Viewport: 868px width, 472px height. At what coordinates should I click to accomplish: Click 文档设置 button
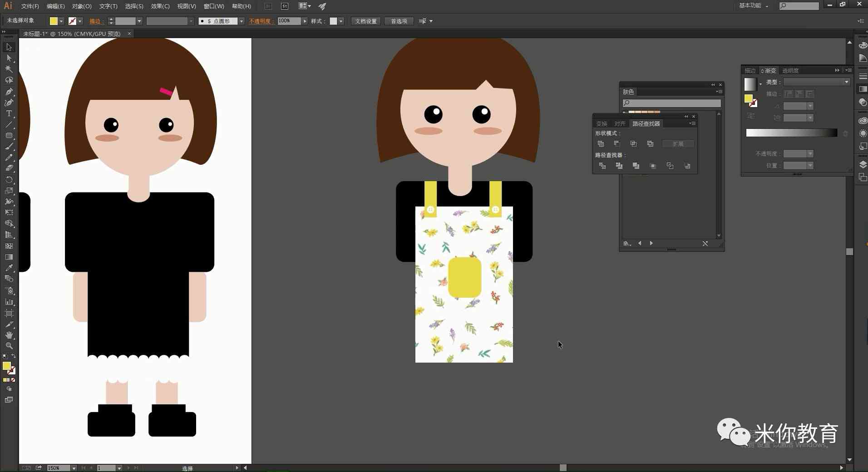coord(366,21)
